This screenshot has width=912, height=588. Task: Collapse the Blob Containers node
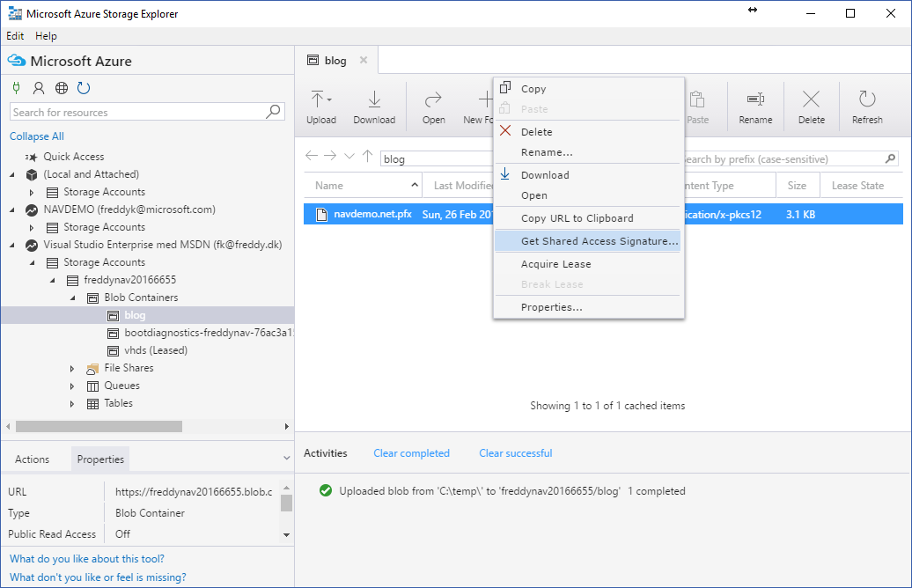pos(72,298)
